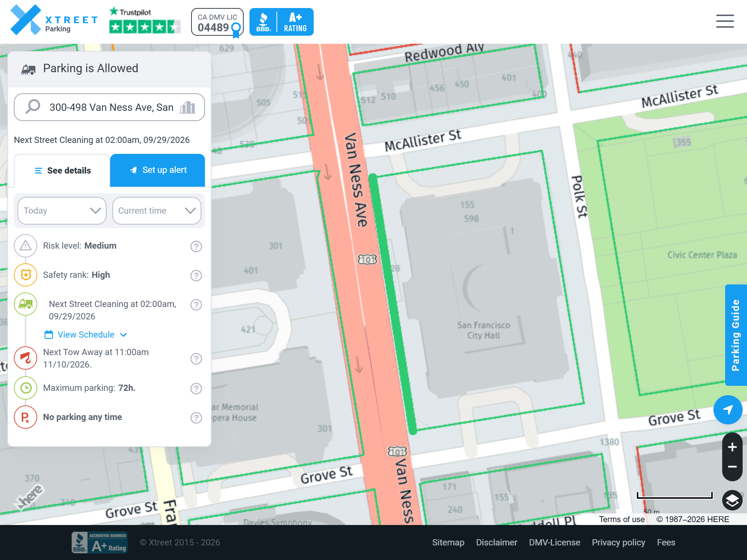
Task: Open the Privacy policy footer link
Action: [x=619, y=542]
